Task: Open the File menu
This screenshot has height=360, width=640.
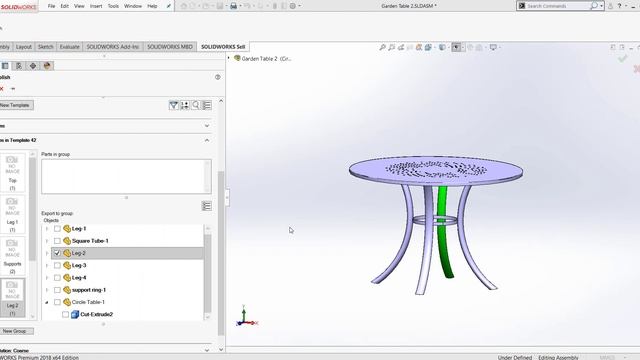Action: 51,6
